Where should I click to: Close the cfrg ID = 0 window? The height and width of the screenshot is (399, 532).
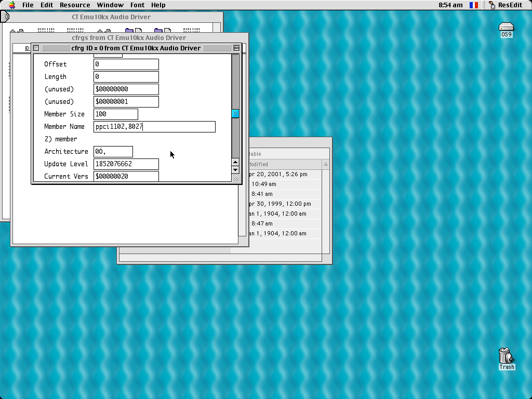36,48
